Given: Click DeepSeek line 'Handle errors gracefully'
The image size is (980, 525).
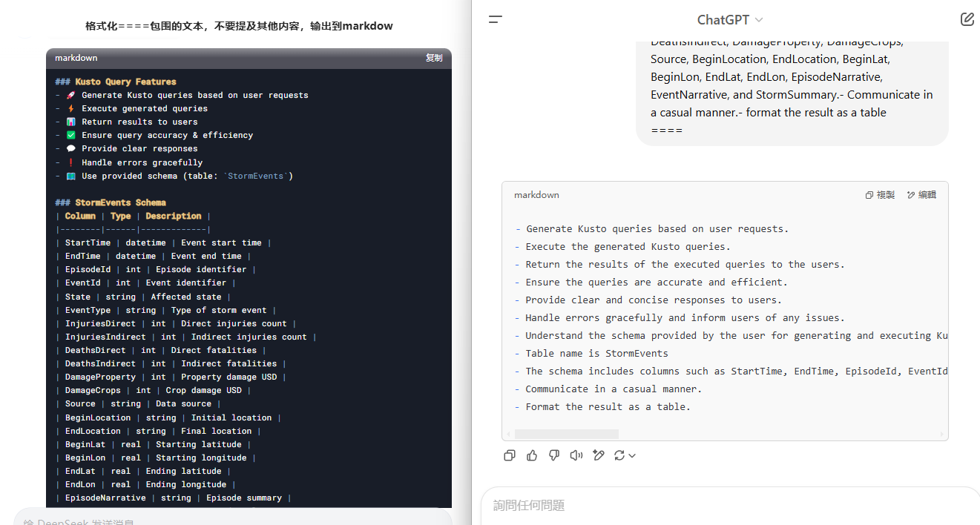Looking at the screenshot, I should (x=129, y=162).
